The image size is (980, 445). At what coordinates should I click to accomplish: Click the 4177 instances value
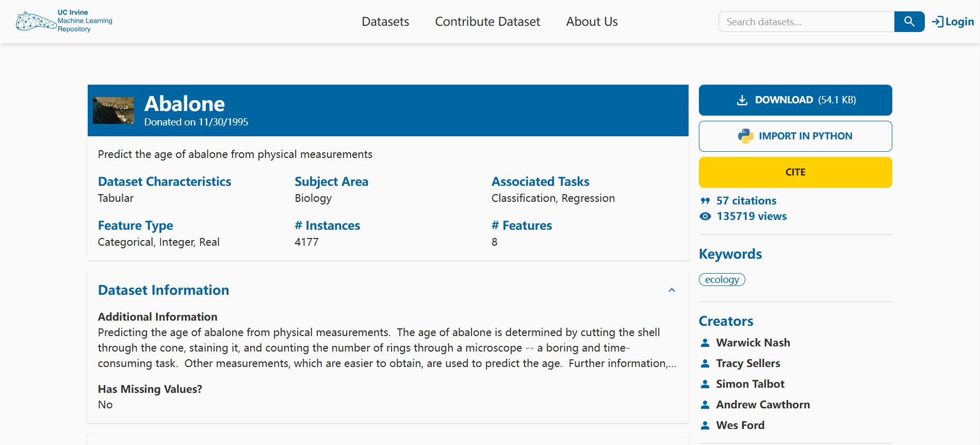(306, 242)
